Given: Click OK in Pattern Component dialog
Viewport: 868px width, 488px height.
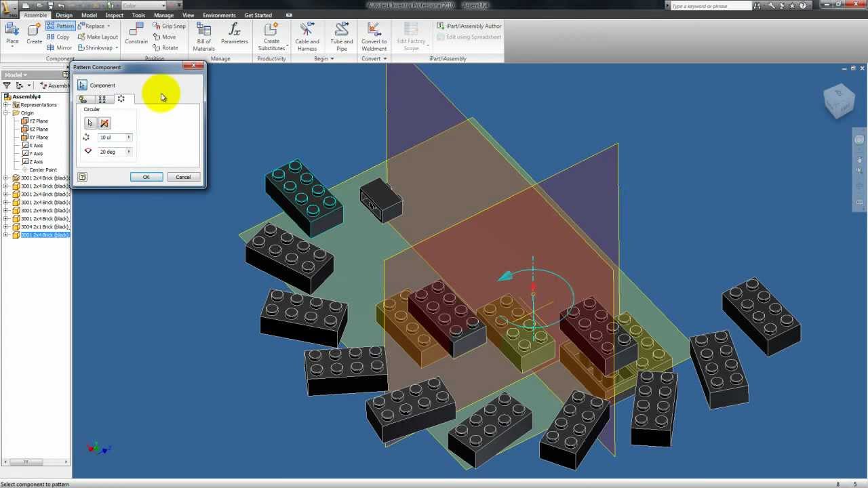Looking at the screenshot, I should (146, 177).
